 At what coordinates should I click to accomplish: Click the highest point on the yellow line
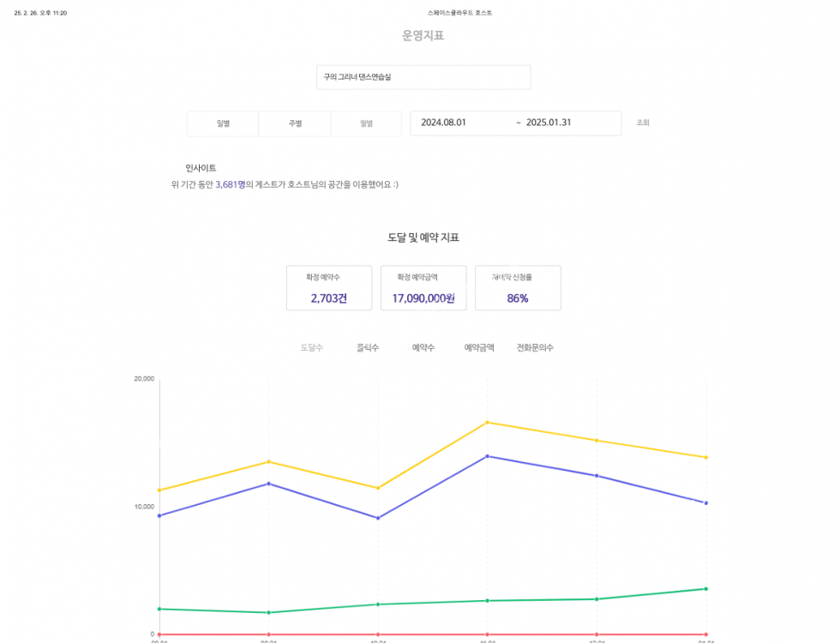pos(488,423)
